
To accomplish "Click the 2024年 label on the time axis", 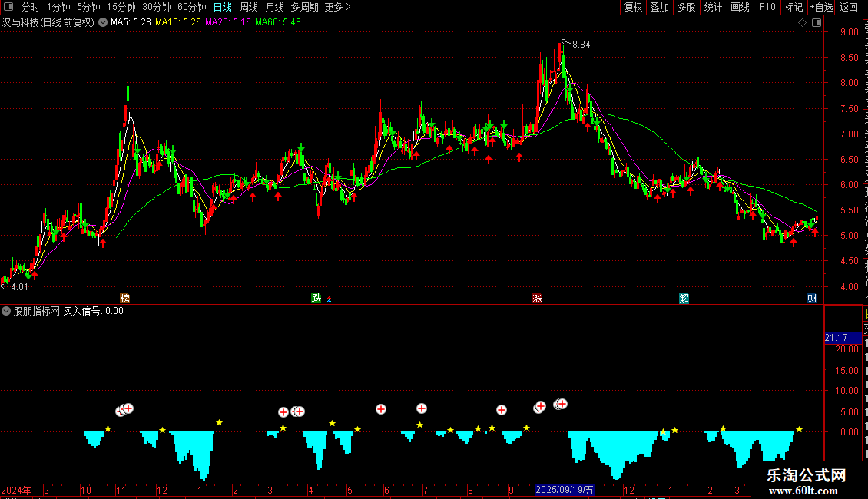I will [x=16, y=490].
